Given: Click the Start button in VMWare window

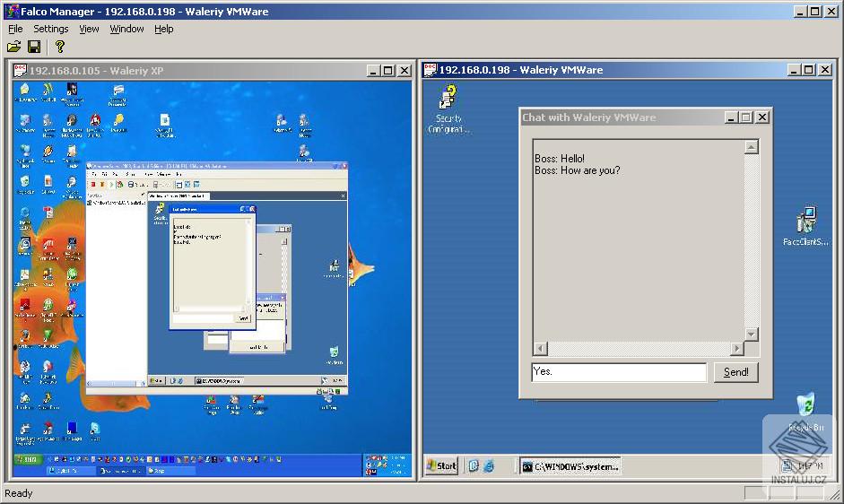Looking at the screenshot, I should click(441, 465).
